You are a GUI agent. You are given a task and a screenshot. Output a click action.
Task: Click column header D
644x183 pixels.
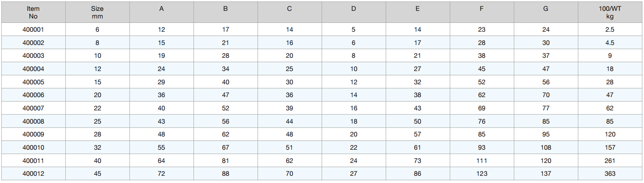coord(353,9)
